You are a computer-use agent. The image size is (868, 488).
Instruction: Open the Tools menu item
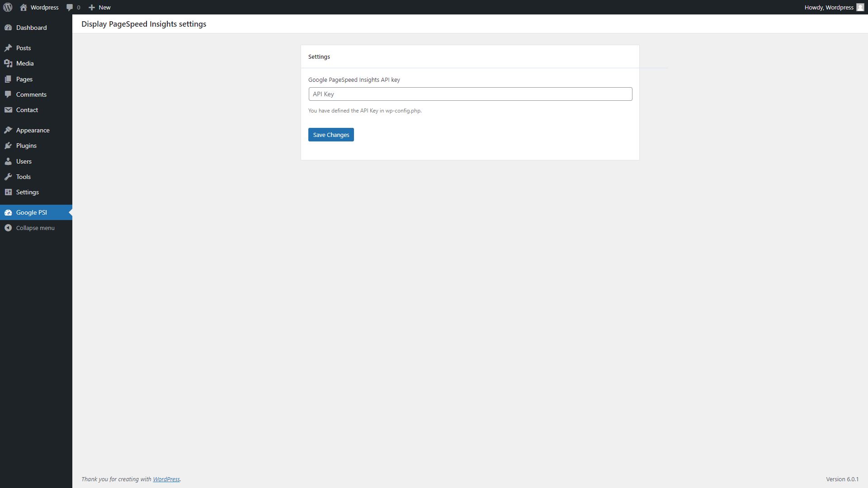(x=36, y=177)
